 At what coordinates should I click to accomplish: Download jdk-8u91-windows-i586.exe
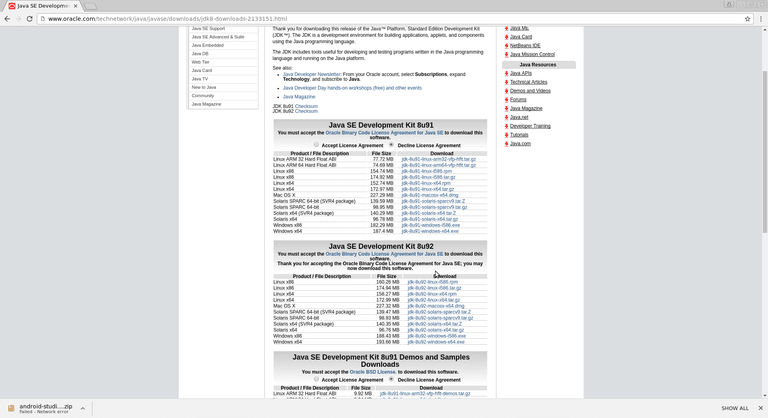[x=431, y=225]
